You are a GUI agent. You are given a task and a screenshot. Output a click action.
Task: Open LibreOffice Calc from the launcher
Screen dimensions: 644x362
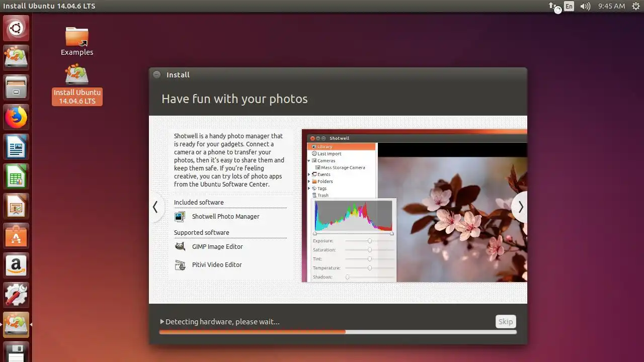(x=16, y=176)
